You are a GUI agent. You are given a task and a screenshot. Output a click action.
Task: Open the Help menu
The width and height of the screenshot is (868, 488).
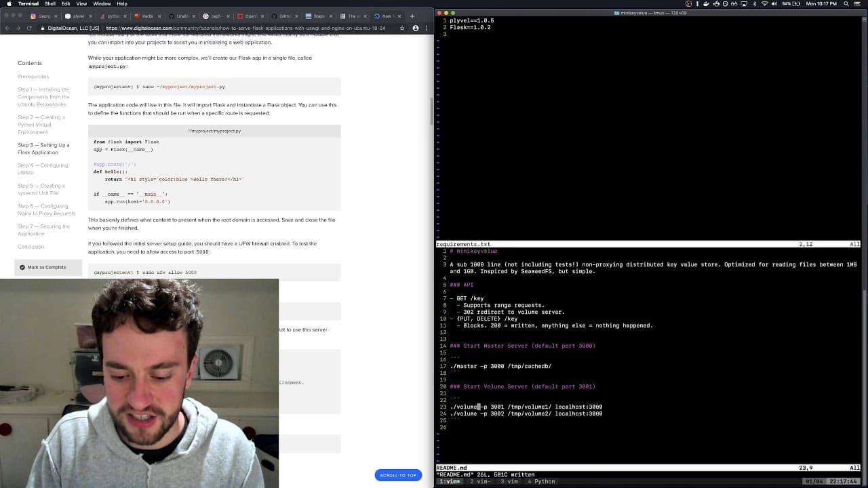(x=122, y=3)
